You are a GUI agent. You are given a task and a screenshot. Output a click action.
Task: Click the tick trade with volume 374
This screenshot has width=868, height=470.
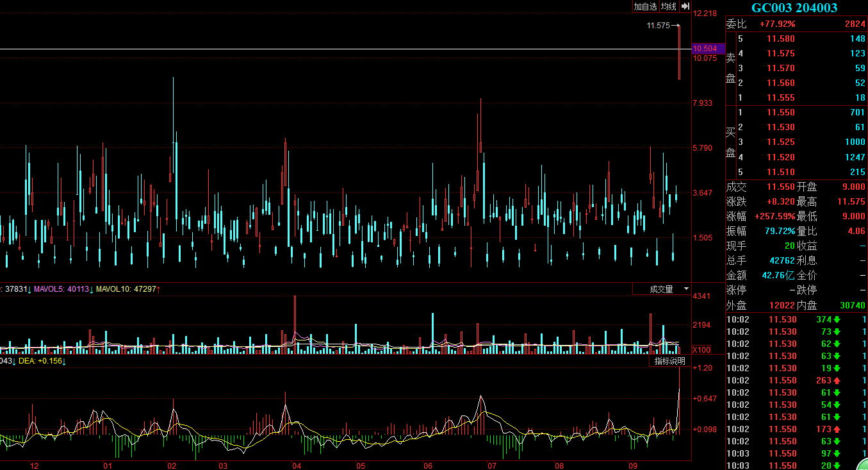tap(824, 319)
